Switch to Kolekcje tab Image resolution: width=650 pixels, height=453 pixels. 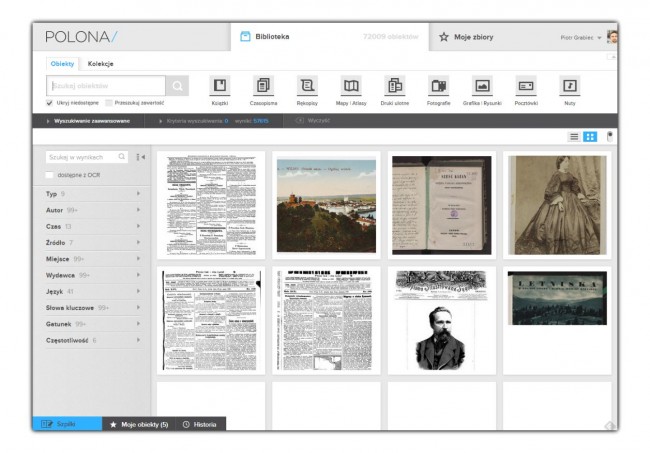click(100, 63)
